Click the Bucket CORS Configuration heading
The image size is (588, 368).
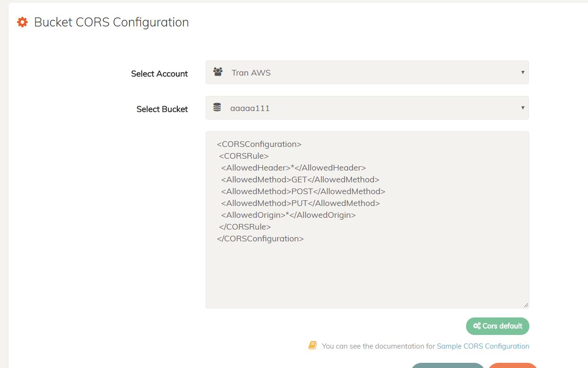(112, 22)
